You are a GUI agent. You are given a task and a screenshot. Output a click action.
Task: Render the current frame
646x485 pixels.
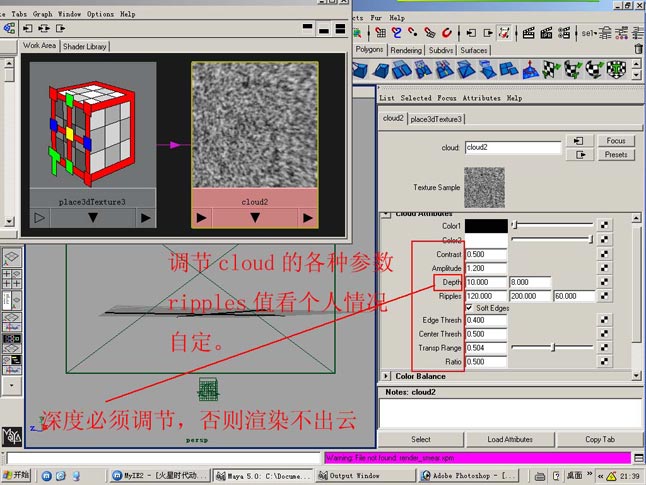[528, 33]
